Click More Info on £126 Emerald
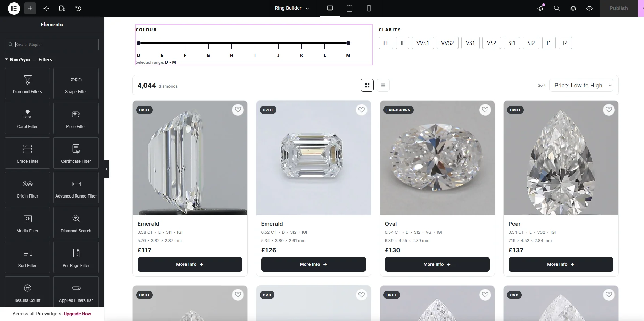The width and height of the screenshot is (644, 321). [x=314, y=264]
